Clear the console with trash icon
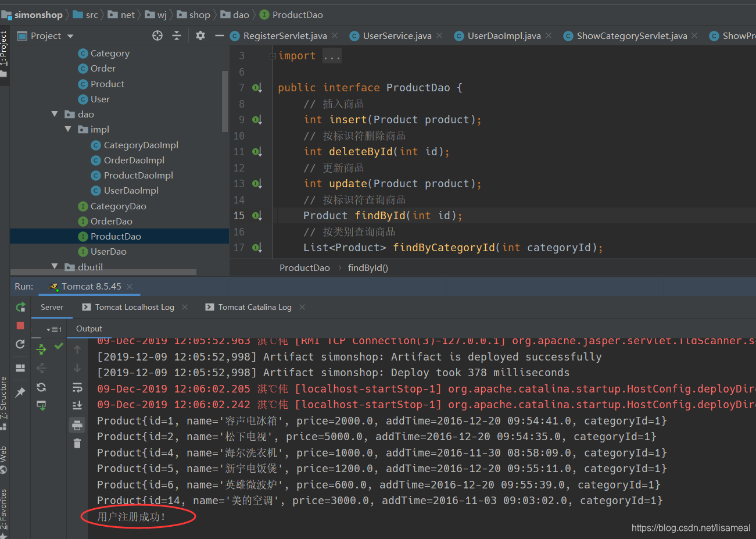The image size is (756, 539). pyautogui.click(x=77, y=444)
